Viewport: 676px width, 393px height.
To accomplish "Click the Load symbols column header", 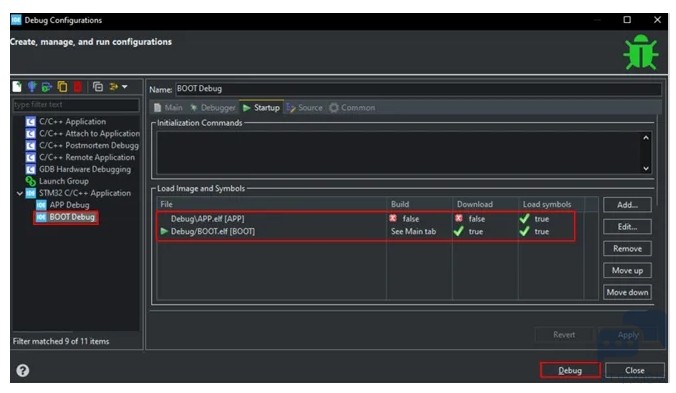I will click(x=551, y=204).
